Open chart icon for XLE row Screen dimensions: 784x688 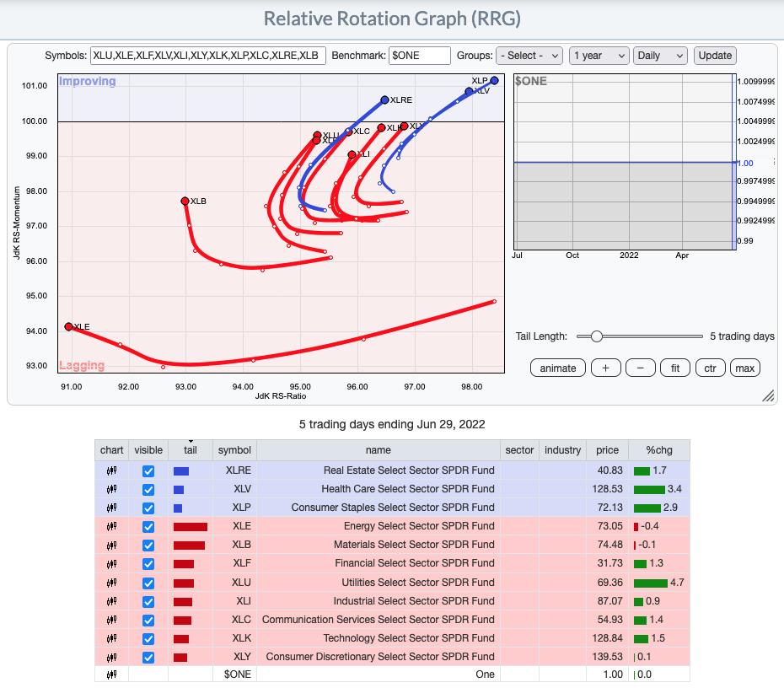click(x=111, y=526)
